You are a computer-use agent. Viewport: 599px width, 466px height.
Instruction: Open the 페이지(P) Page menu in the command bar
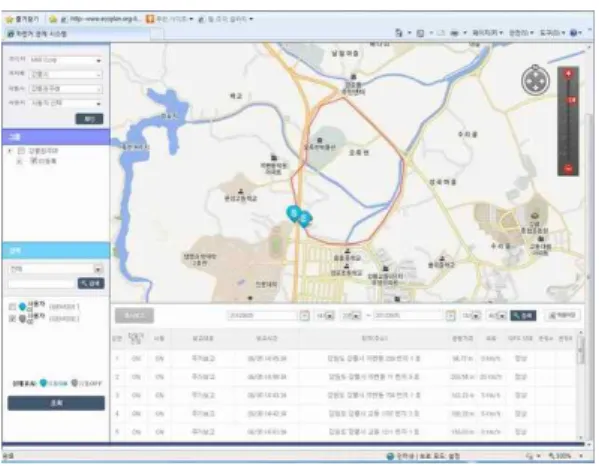(x=487, y=33)
